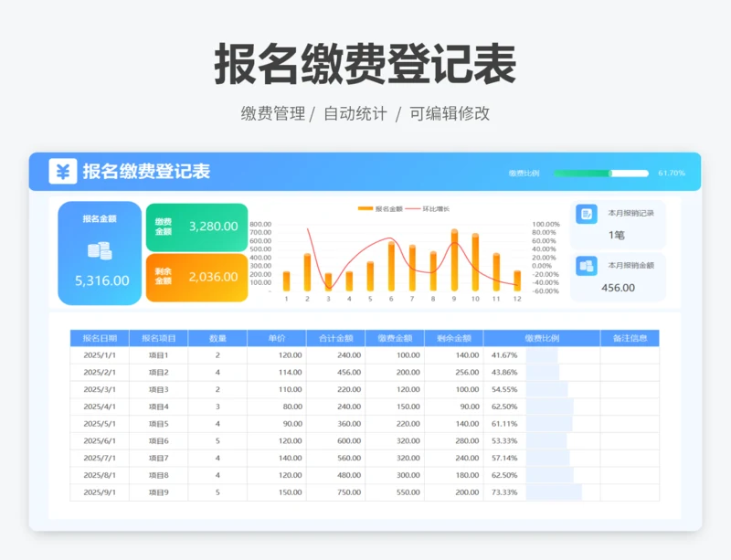Open the 本月报销记录 1笔 card

pos(618,225)
